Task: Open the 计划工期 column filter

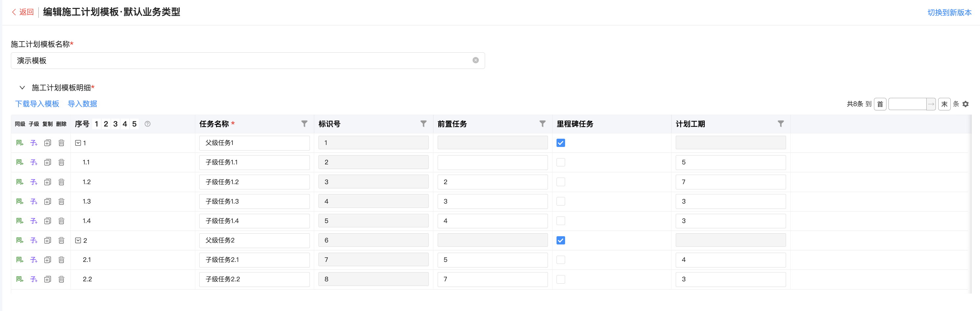Action: (780, 124)
